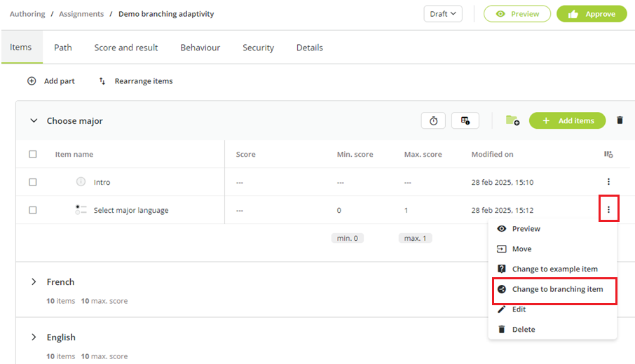Click the three-dot menu for Select major language
Image resolution: width=635 pixels, height=364 pixels.
pos(608,209)
